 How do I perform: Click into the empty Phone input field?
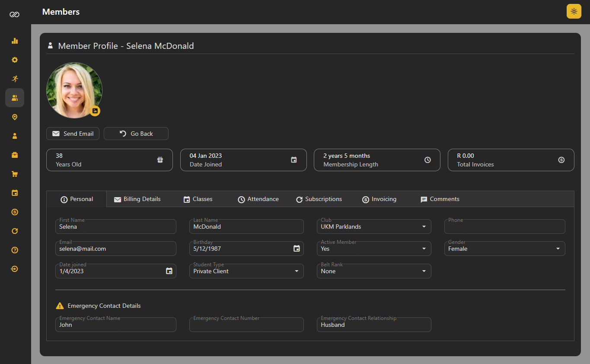pyautogui.click(x=504, y=227)
